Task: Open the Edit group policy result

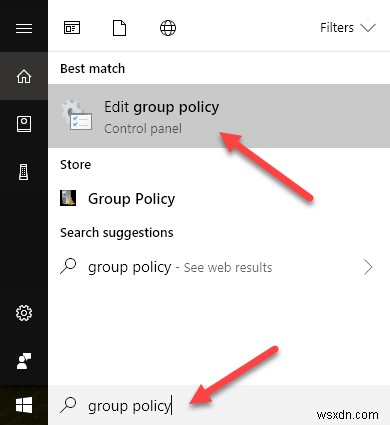Action: (x=219, y=116)
